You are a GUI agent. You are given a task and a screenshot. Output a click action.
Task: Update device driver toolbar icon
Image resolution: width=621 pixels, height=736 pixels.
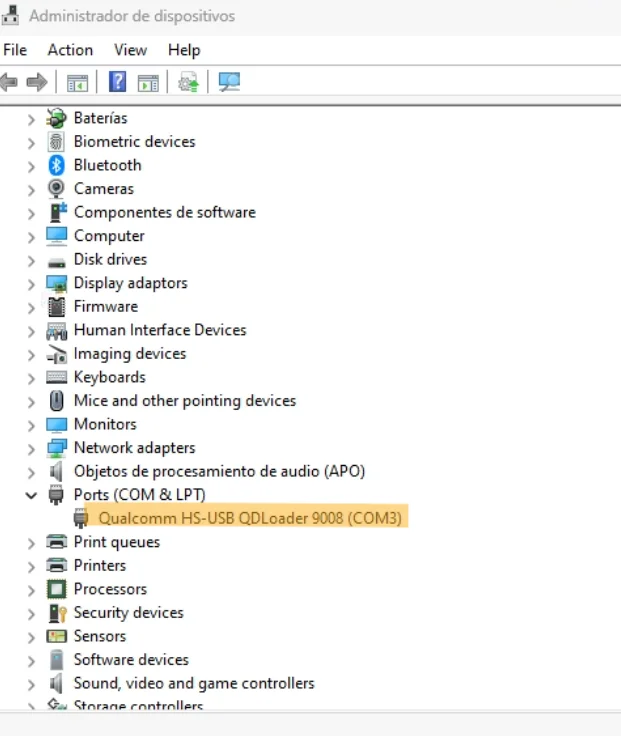[x=188, y=82]
